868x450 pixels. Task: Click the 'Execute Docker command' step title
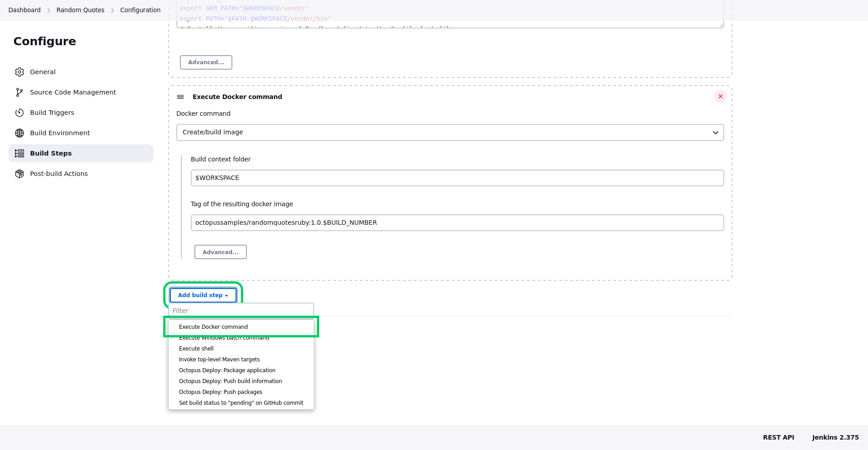[237, 97]
